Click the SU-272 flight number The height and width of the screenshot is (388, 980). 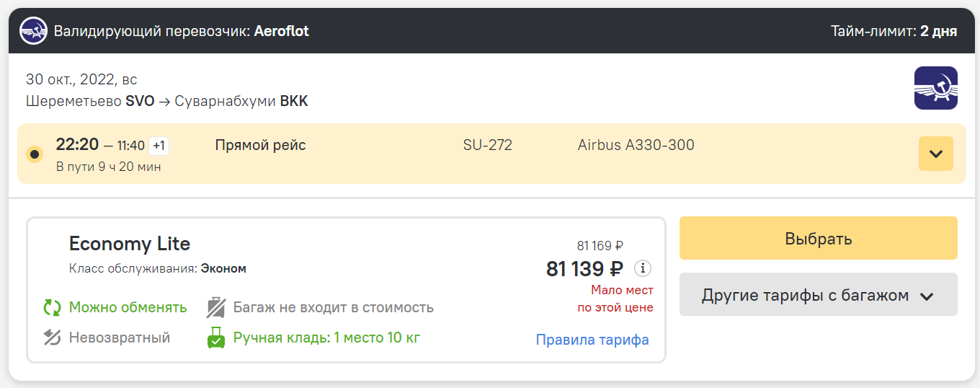[x=487, y=146]
